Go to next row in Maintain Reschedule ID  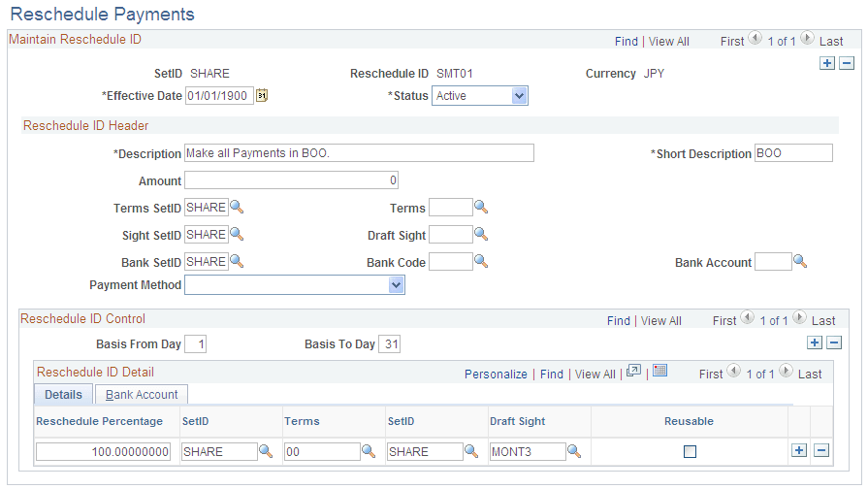pyautogui.click(x=807, y=38)
